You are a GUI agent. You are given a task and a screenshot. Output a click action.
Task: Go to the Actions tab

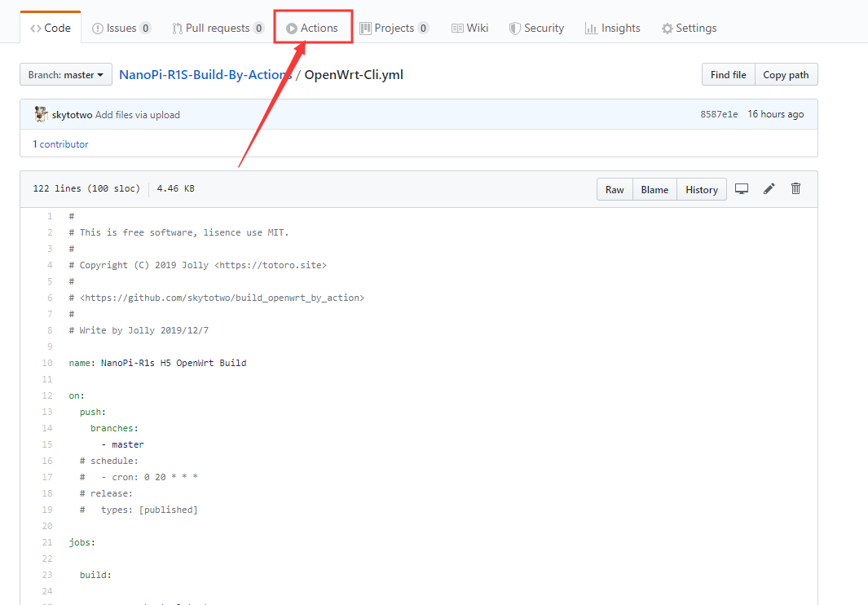pyautogui.click(x=312, y=28)
